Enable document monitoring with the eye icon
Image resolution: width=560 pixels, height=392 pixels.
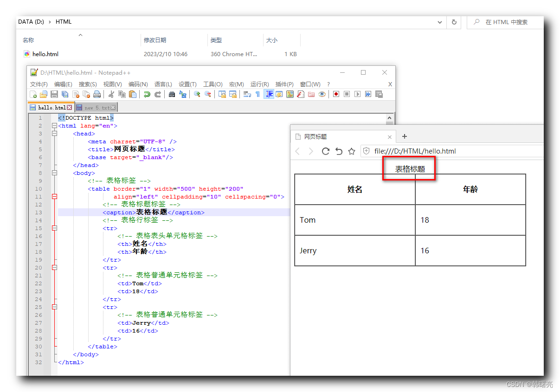322,94
